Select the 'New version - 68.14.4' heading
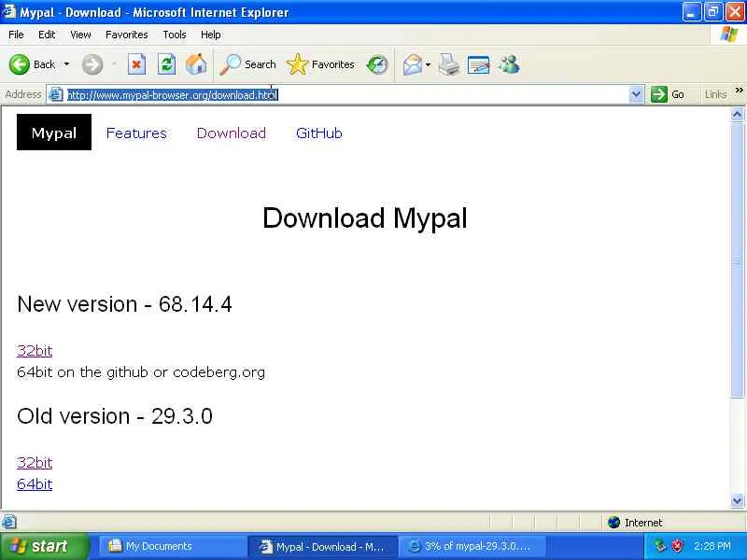The height and width of the screenshot is (560, 747). [x=124, y=304]
